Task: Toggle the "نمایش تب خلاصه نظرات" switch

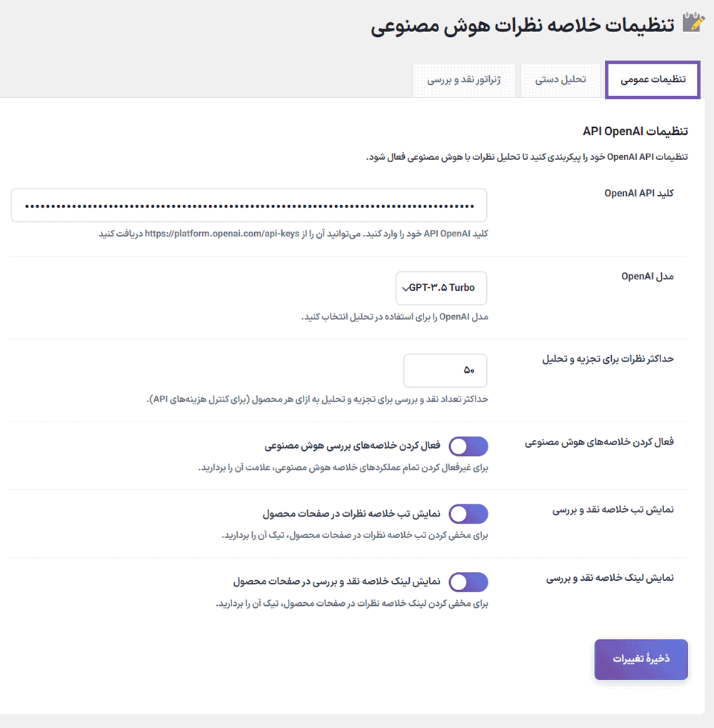Action: [x=468, y=514]
